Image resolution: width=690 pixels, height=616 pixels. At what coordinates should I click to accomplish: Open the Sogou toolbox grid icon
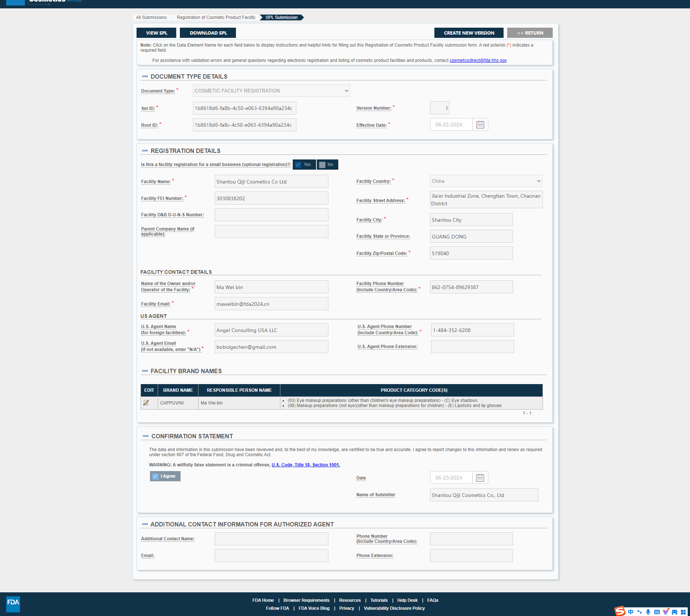coord(683,612)
